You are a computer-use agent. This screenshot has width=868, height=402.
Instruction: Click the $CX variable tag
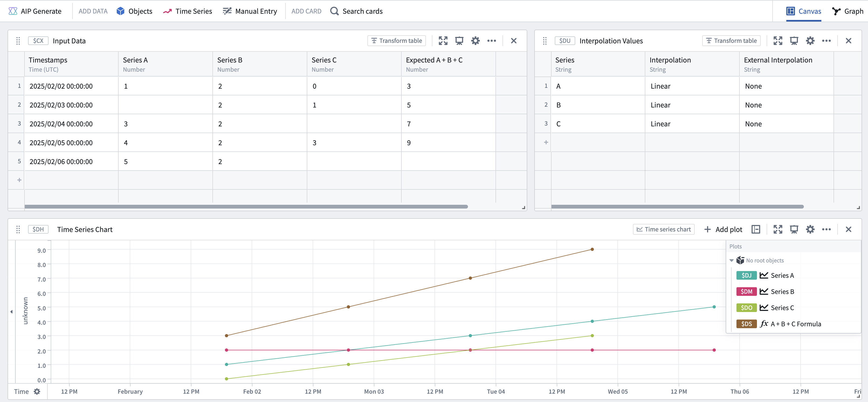click(38, 41)
